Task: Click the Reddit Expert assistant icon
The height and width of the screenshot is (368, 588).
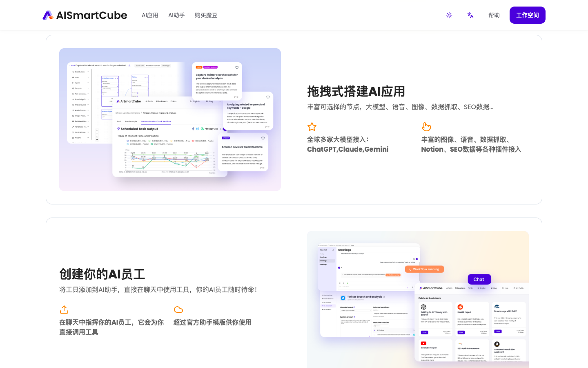Action: 460,307
